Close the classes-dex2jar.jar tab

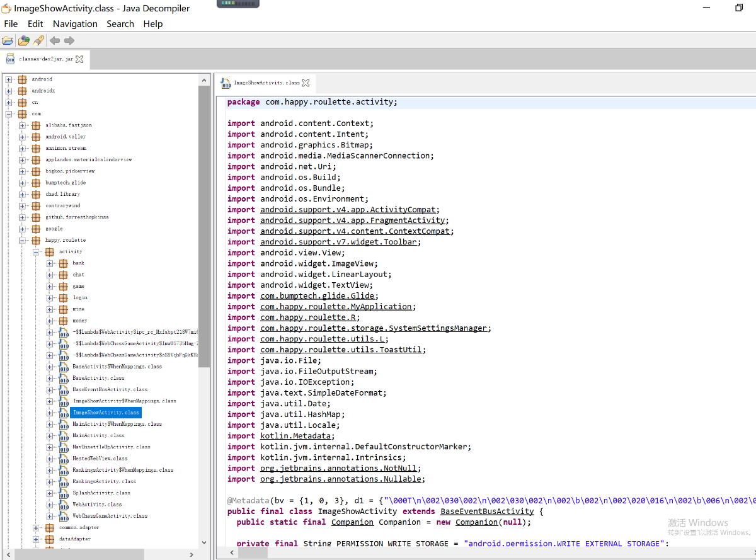tap(79, 59)
